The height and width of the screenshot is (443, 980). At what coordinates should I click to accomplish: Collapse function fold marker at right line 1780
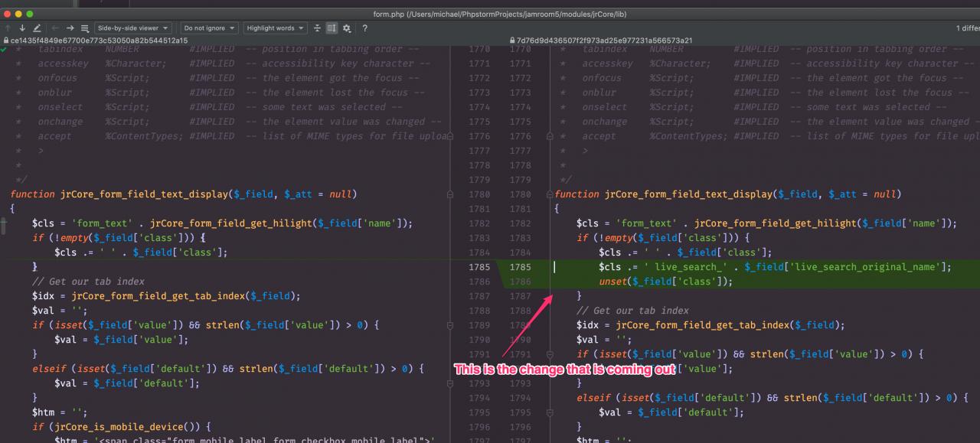point(549,194)
